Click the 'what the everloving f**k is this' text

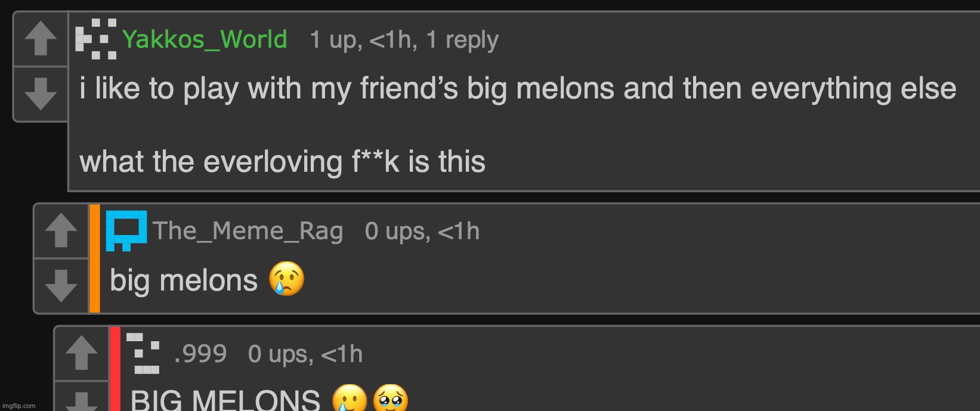[x=282, y=162]
